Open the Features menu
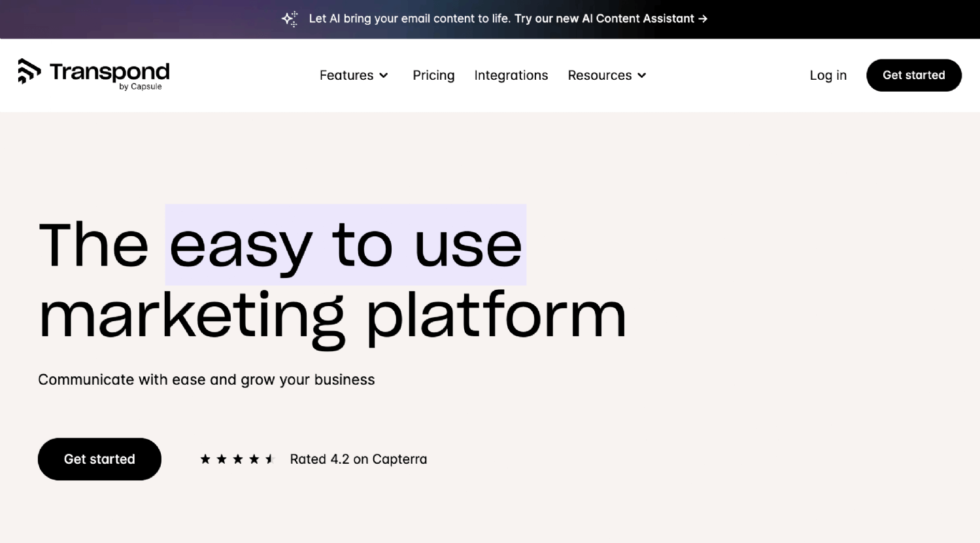The height and width of the screenshot is (543, 980). pyautogui.click(x=354, y=75)
